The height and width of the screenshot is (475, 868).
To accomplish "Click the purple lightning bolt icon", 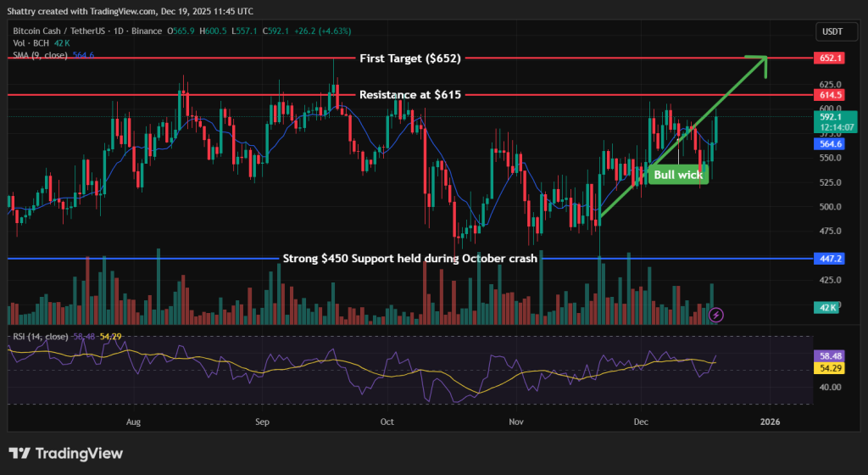I will (x=716, y=315).
